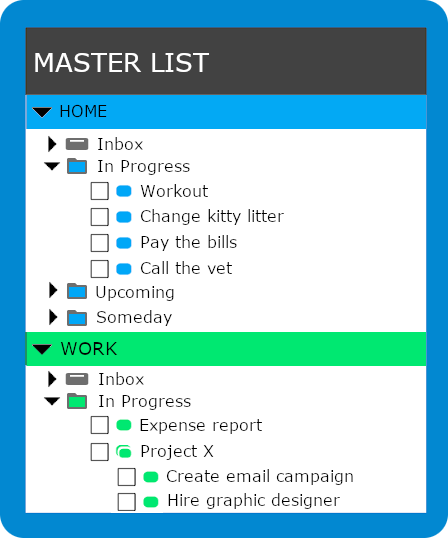The width and height of the screenshot is (448, 539).
Task: Select the Change kitty litter task
Action: click(x=212, y=217)
